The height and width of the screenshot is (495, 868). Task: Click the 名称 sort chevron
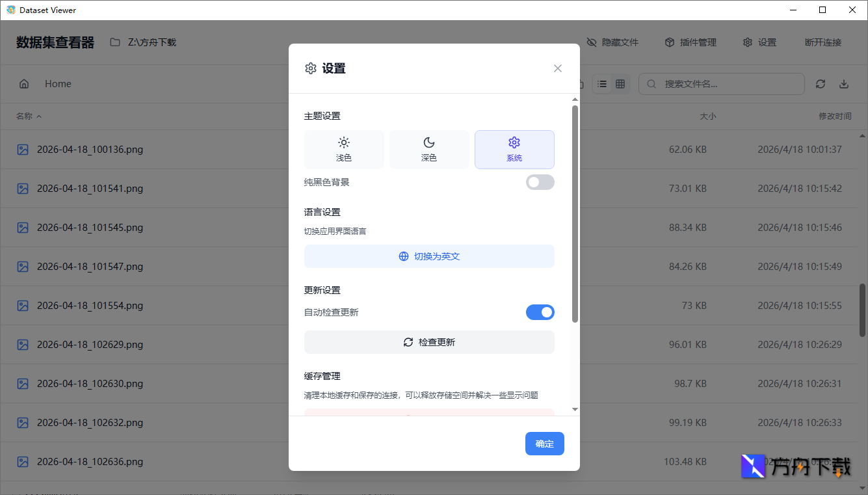click(39, 116)
